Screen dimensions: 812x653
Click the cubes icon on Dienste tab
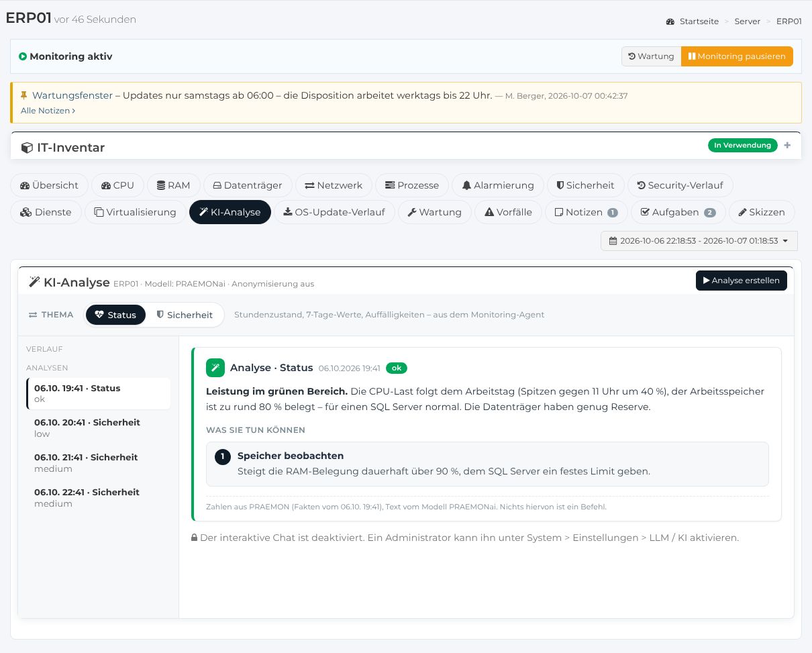click(26, 212)
